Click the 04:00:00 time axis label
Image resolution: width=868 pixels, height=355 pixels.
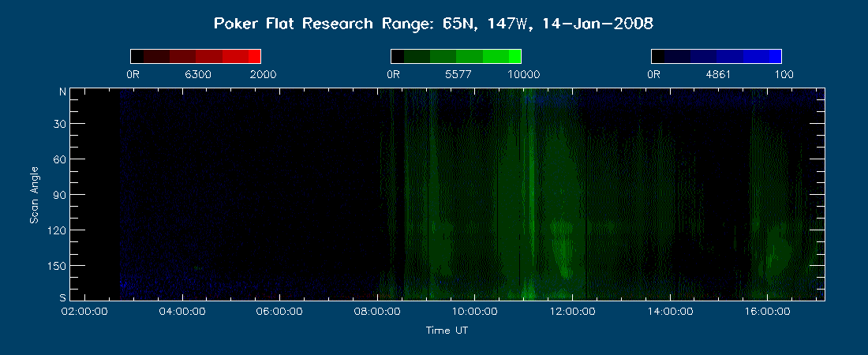click(182, 312)
